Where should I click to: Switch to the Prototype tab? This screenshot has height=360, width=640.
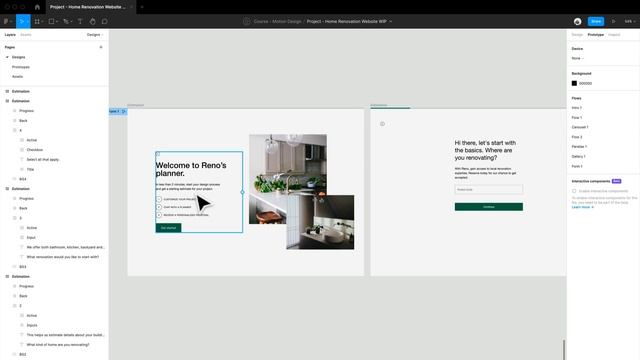click(596, 35)
